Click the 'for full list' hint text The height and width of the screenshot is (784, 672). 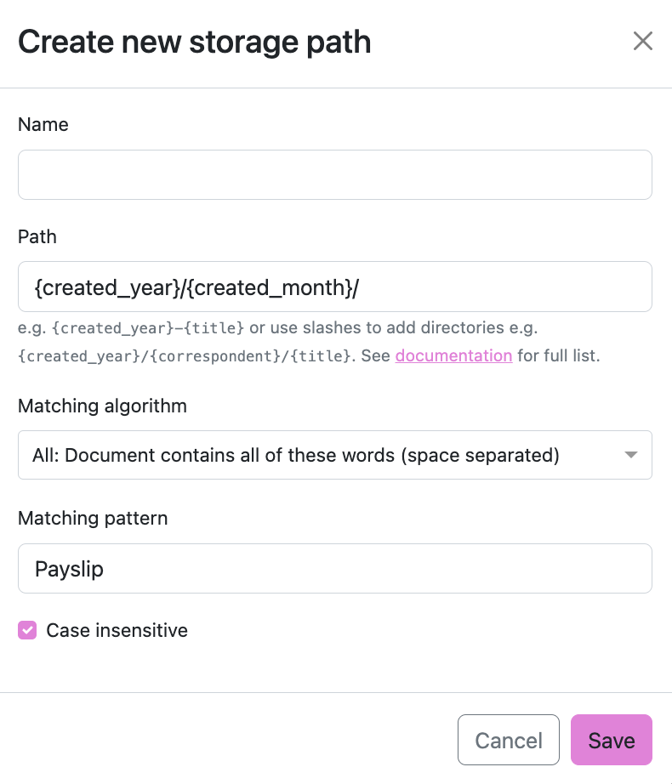coord(558,355)
